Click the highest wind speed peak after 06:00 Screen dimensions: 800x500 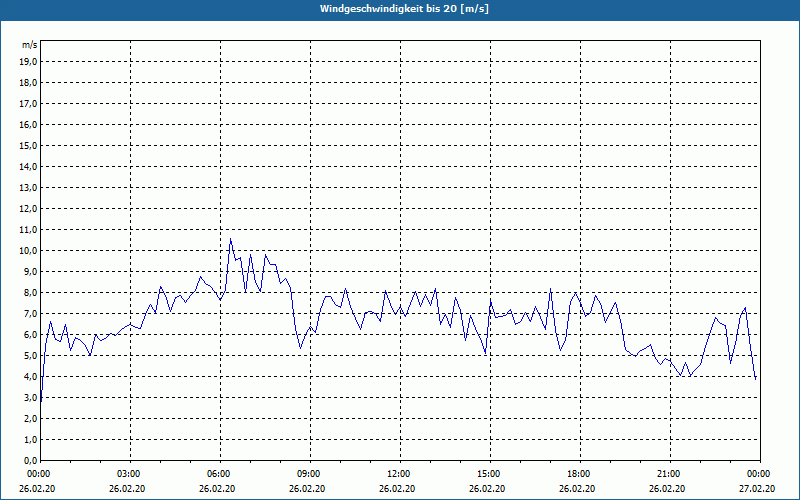point(231,239)
